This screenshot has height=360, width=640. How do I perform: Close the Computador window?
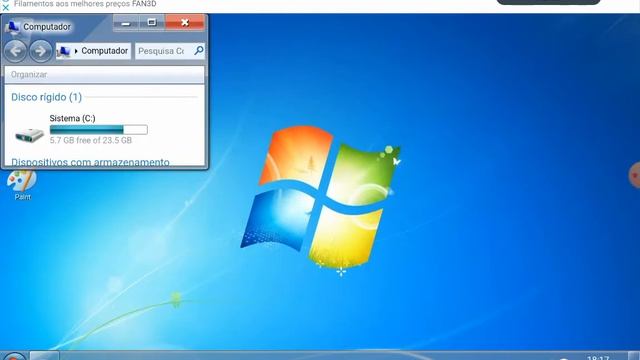click(x=185, y=23)
